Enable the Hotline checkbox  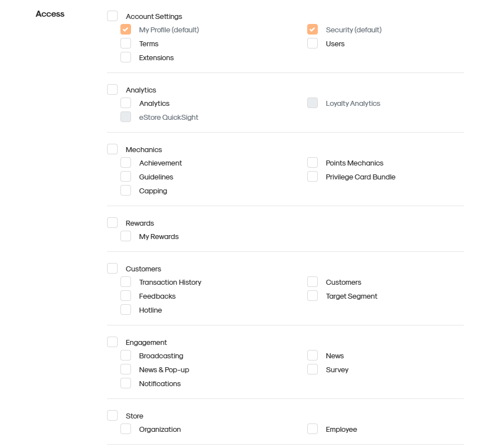coord(125,310)
